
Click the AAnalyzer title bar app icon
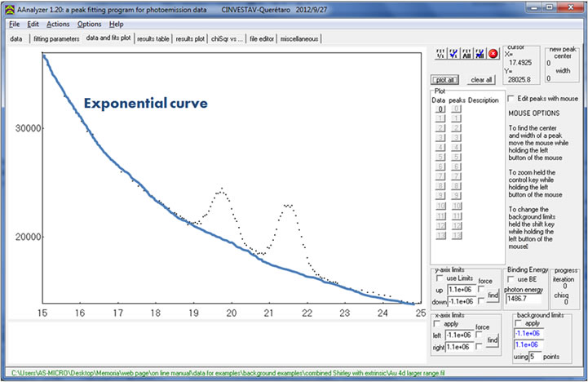coord(7,7)
